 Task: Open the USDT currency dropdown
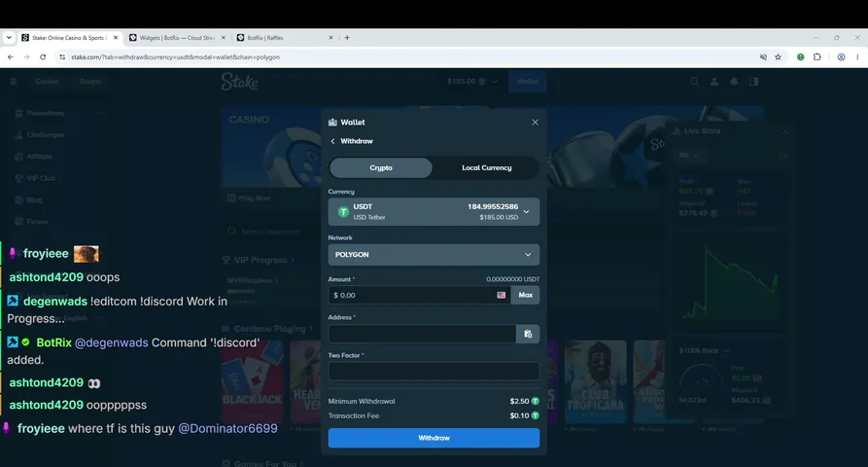click(x=434, y=212)
